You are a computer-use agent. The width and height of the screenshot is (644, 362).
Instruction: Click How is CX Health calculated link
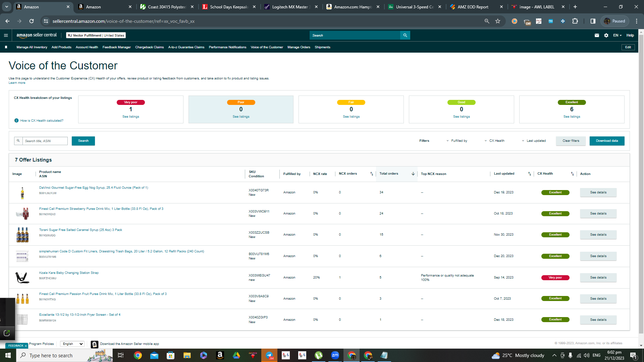pyautogui.click(x=42, y=121)
